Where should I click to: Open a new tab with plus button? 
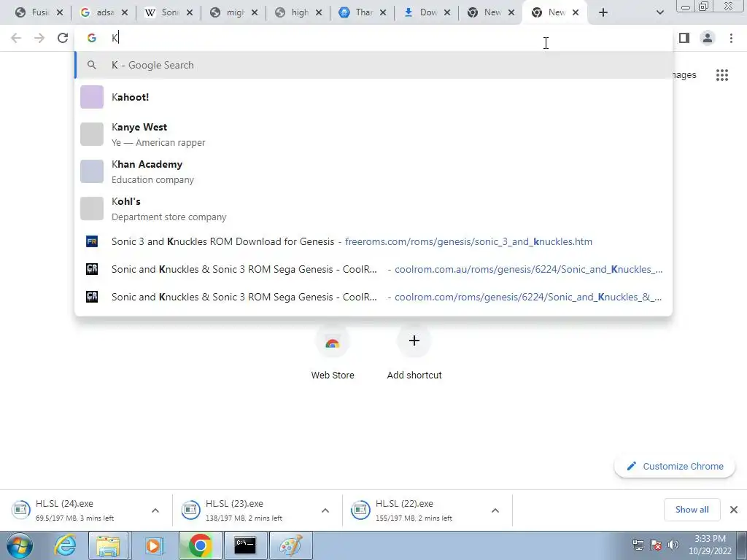point(603,12)
